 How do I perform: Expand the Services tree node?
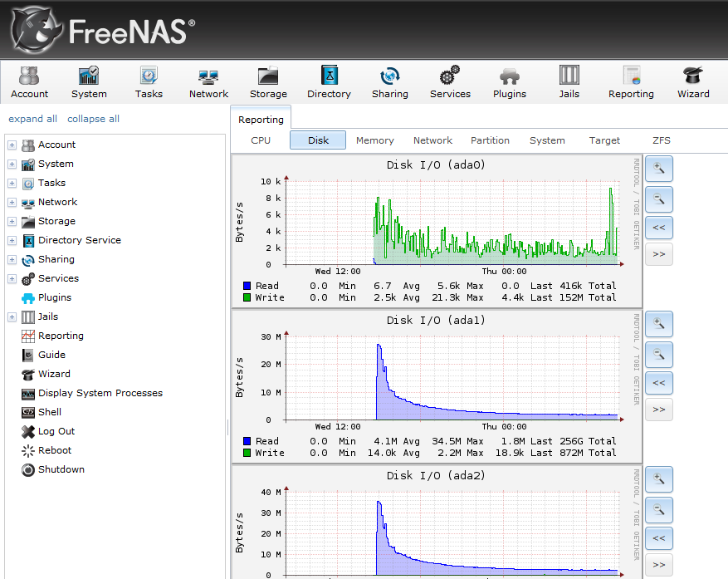point(12,279)
